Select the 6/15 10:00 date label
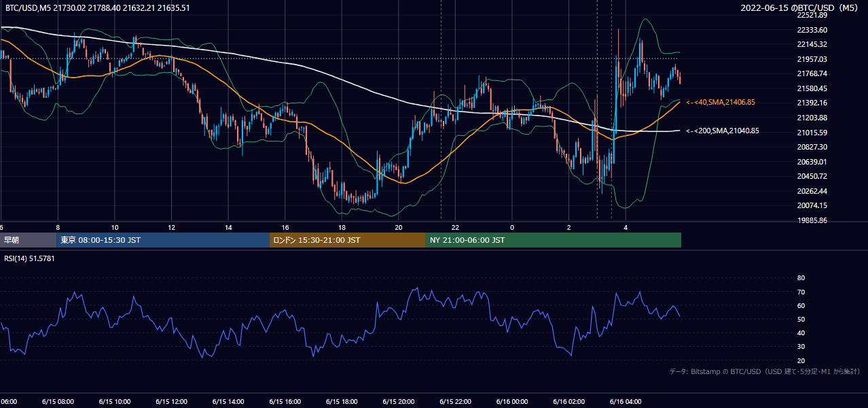 [114, 401]
